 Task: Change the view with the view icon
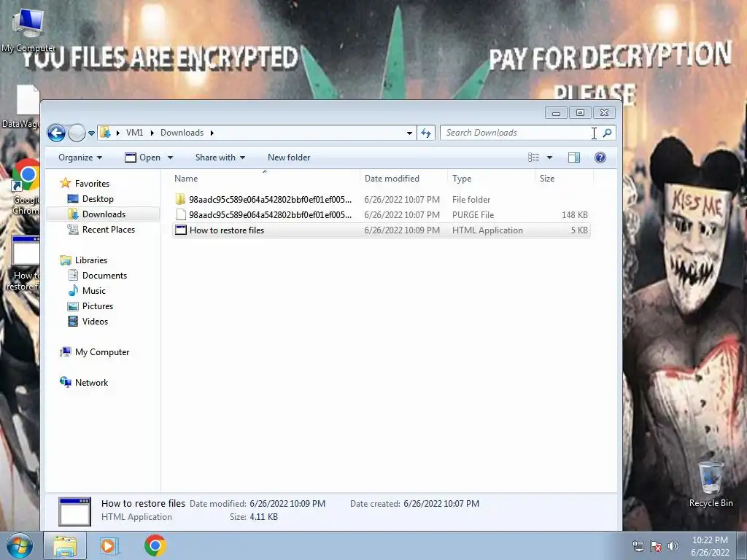coord(533,157)
